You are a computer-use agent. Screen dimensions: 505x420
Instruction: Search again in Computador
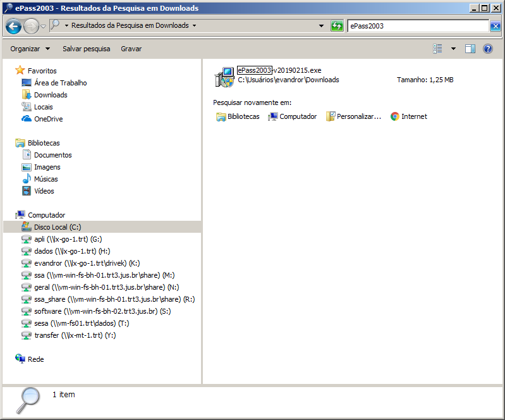(292, 116)
